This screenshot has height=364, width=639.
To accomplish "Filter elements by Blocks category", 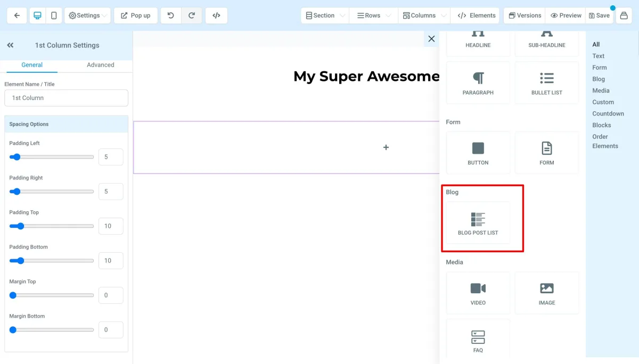I will coord(602,125).
